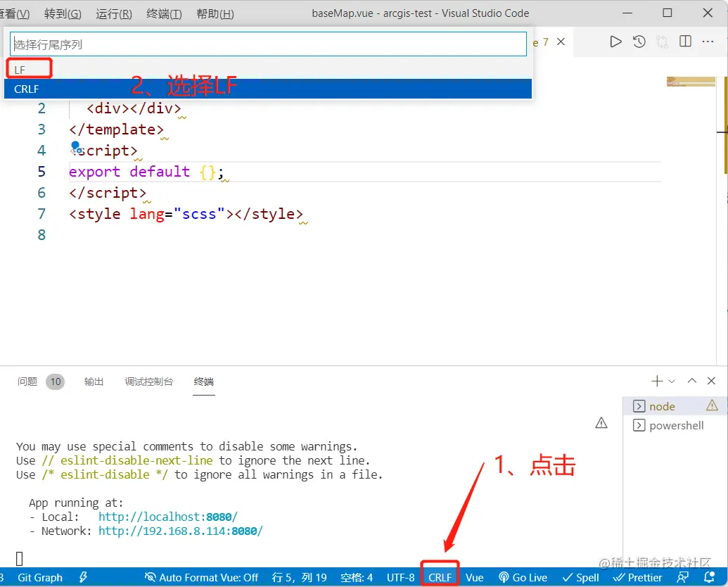The height and width of the screenshot is (587, 728).
Task: Open more editor actions ellipsis
Action: (708, 42)
